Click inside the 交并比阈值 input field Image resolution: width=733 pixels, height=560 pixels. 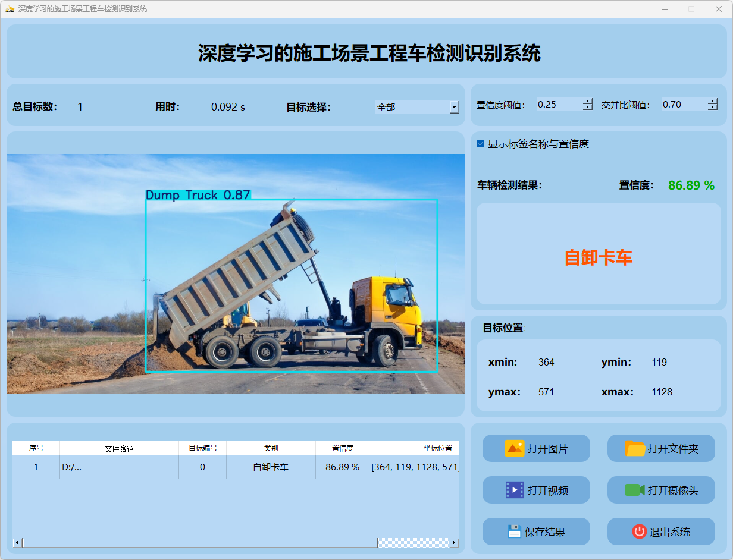coord(683,105)
